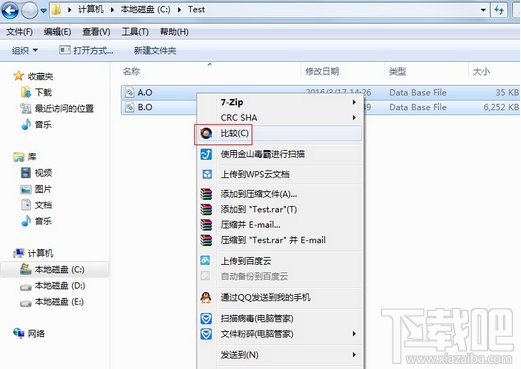Choose 通过QQ发送到我的手机 menu entry

(265, 297)
